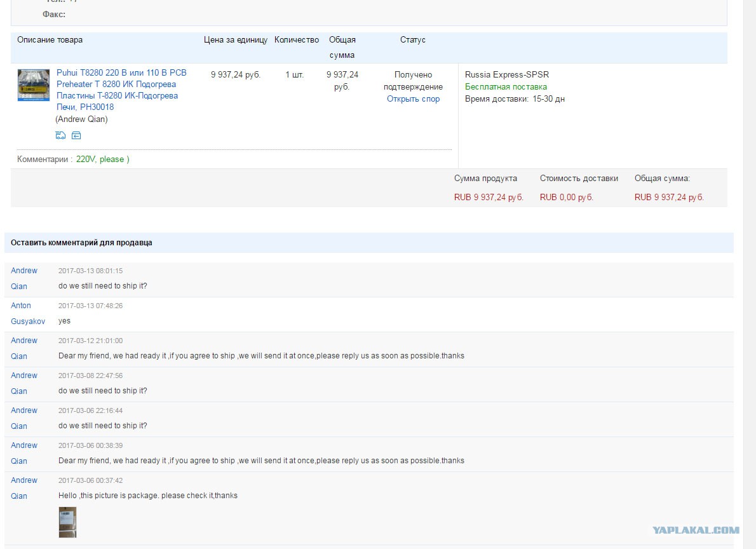
Task: Click the green comment '220V, please )'
Action: (x=103, y=159)
